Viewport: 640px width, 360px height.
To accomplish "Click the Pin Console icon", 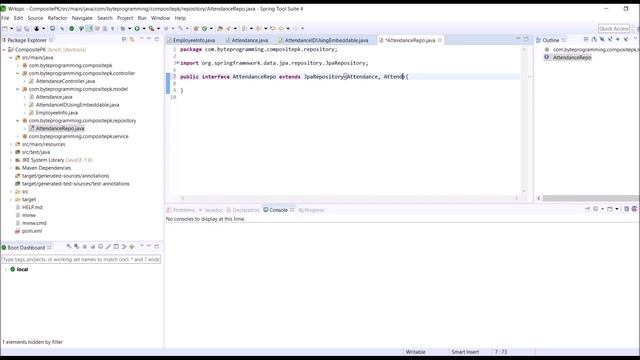I will tap(587, 209).
